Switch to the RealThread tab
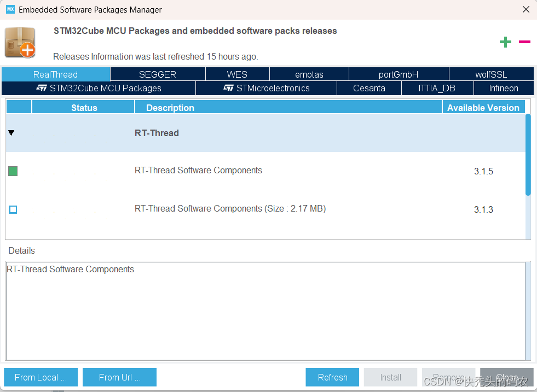This screenshot has height=392, width=537. (x=55, y=74)
